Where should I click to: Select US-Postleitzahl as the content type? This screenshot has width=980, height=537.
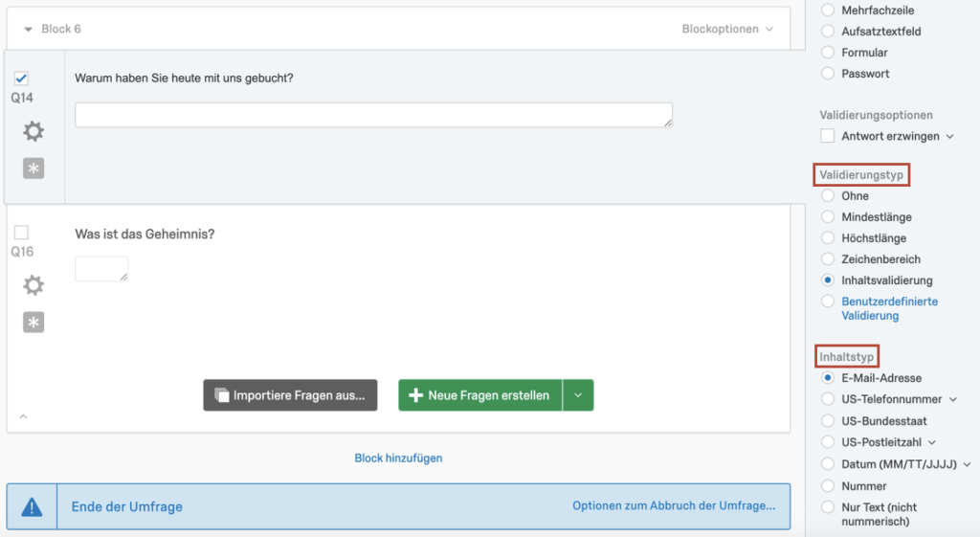tap(828, 442)
